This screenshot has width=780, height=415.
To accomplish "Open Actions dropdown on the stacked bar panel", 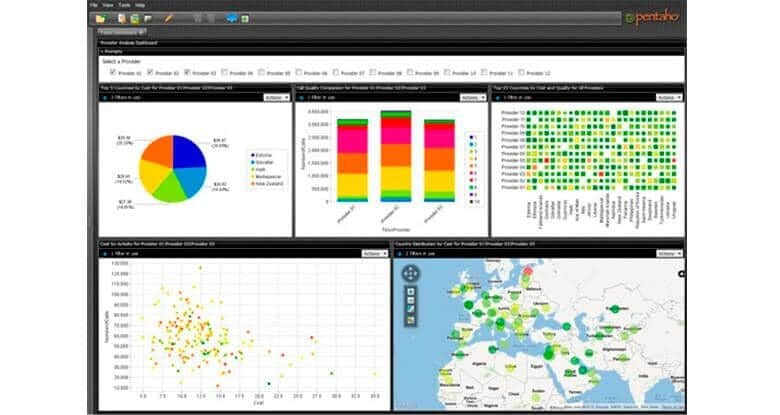I will (473, 98).
